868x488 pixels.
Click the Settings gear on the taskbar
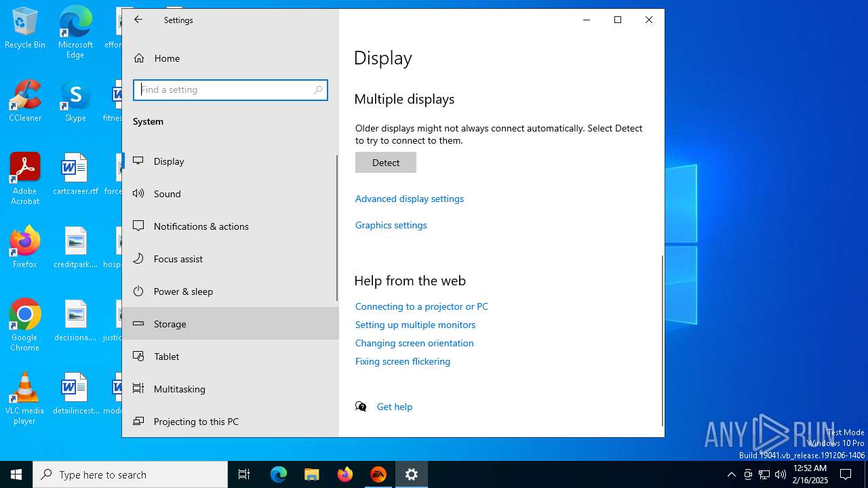[x=412, y=474]
